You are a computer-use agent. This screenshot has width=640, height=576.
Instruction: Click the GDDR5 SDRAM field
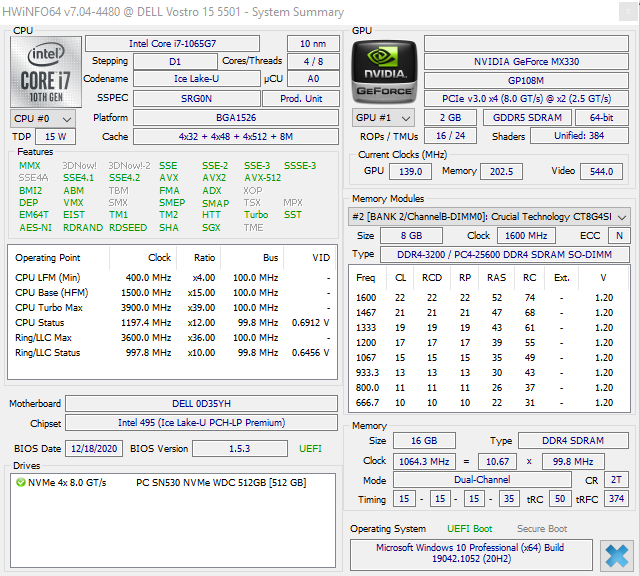[x=527, y=118]
